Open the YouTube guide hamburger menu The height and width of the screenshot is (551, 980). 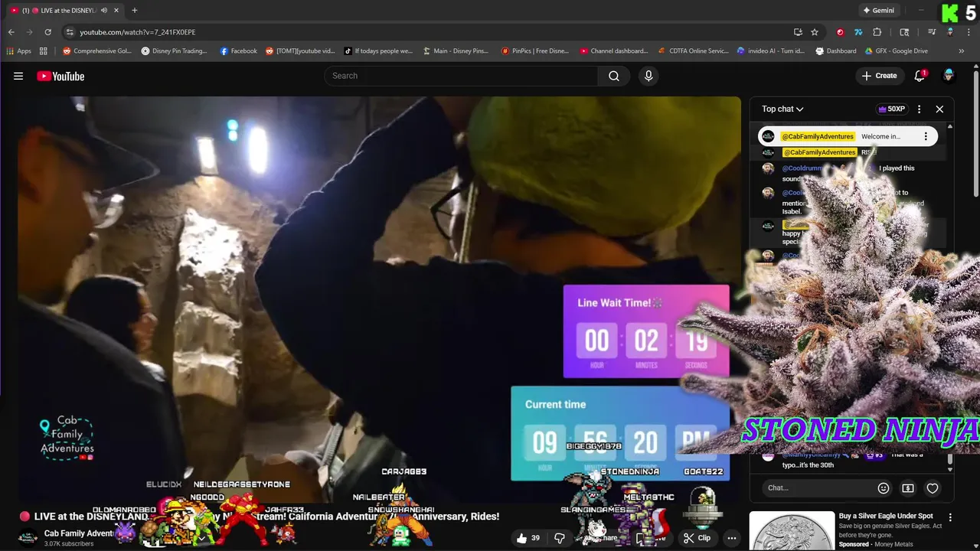[18, 76]
